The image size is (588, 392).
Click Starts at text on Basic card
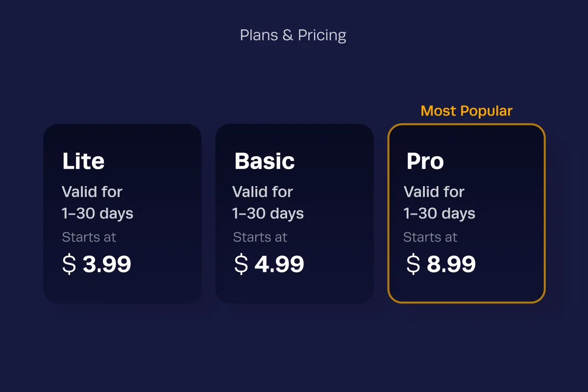point(260,237)
